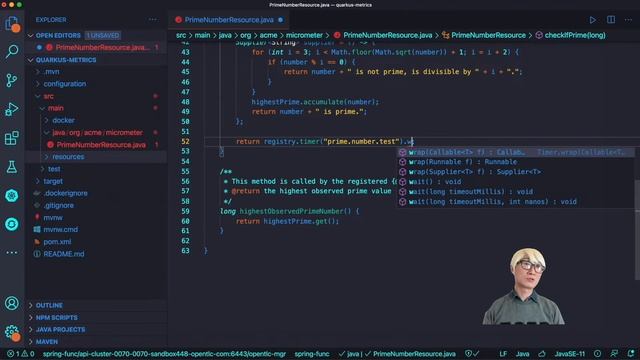Click the JavaSE-11 runtime indicator

(569, 353)
